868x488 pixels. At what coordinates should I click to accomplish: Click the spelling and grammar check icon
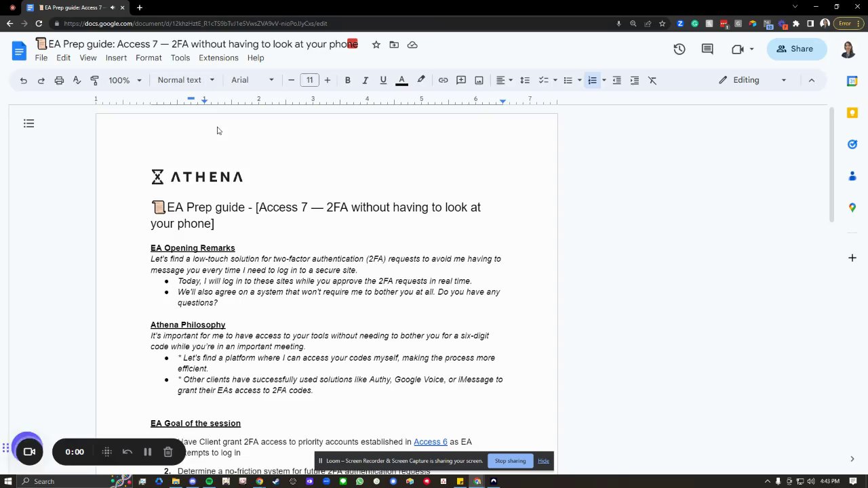pos(77,80)
